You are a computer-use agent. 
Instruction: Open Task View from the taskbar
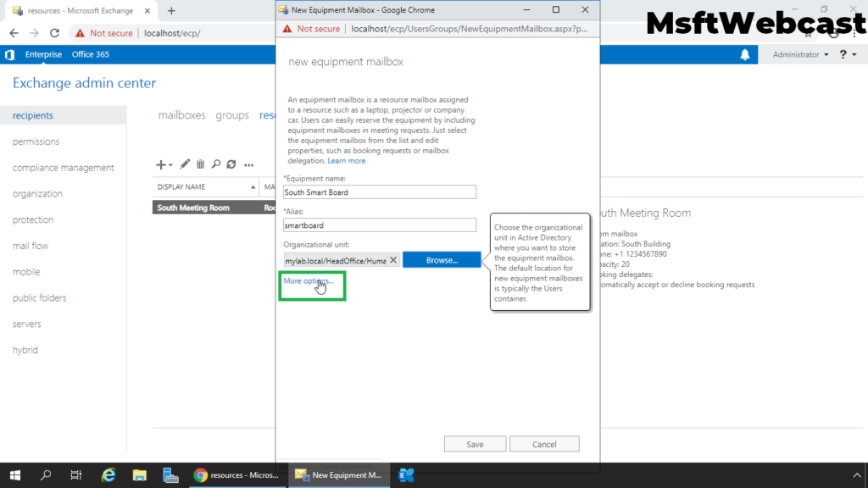pos(75,475)
